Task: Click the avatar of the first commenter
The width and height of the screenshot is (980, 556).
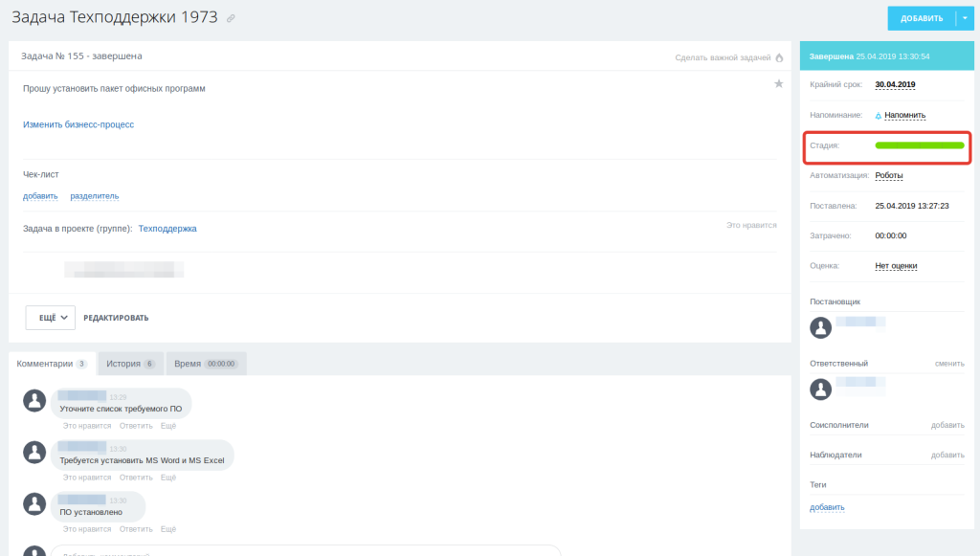Action: pos(34,400)
